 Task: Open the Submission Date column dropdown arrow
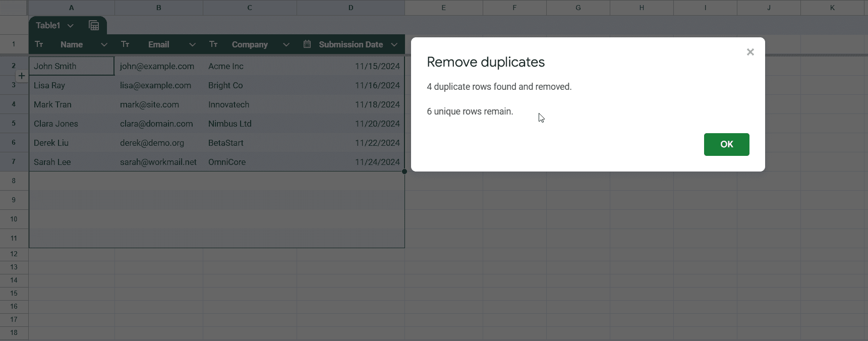pos(394,44)
